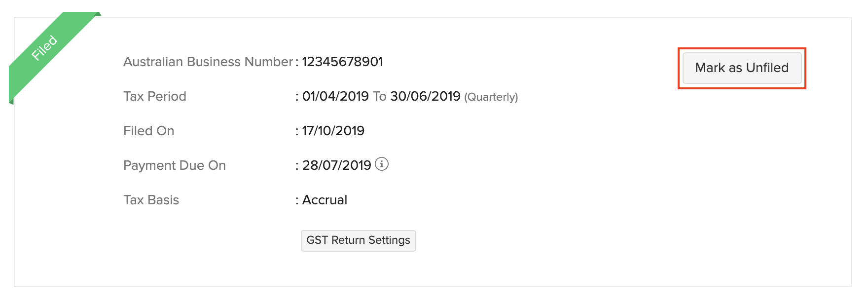Image resolution: width=868 pixels, height=304 pixels.
Task: Click the (Quarterly) frequency text
Action: pos(491,97)
